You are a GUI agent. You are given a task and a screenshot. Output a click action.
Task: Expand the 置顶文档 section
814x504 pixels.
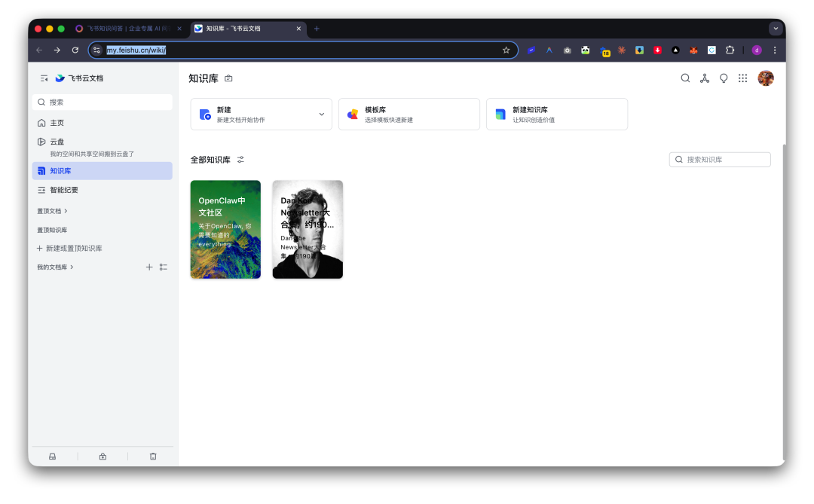click(x=53, y=211)
